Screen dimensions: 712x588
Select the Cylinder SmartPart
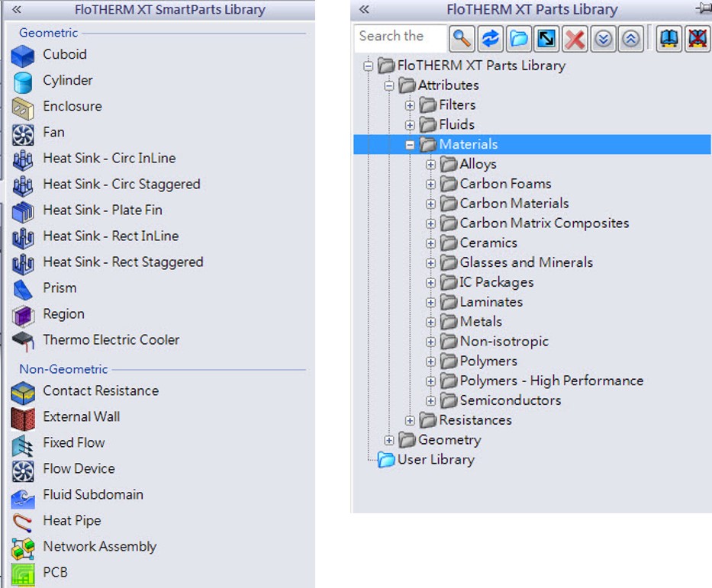click(67, 81)
